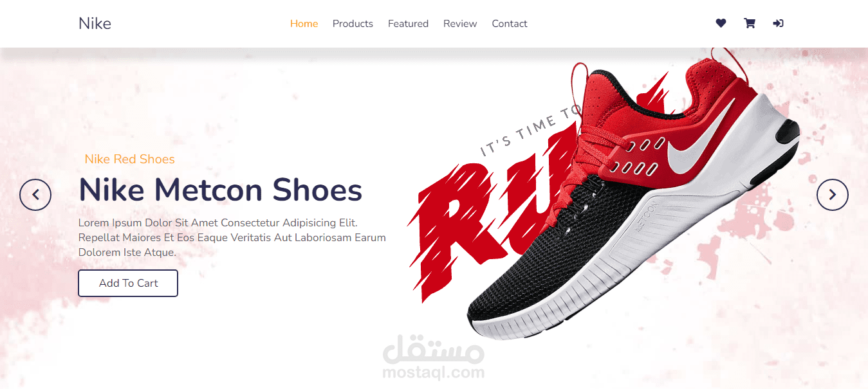Select the Nike Red Shoes subtitle
This screenshot has height=389, width=868.
pyautogui.click(x=129, y=159)
